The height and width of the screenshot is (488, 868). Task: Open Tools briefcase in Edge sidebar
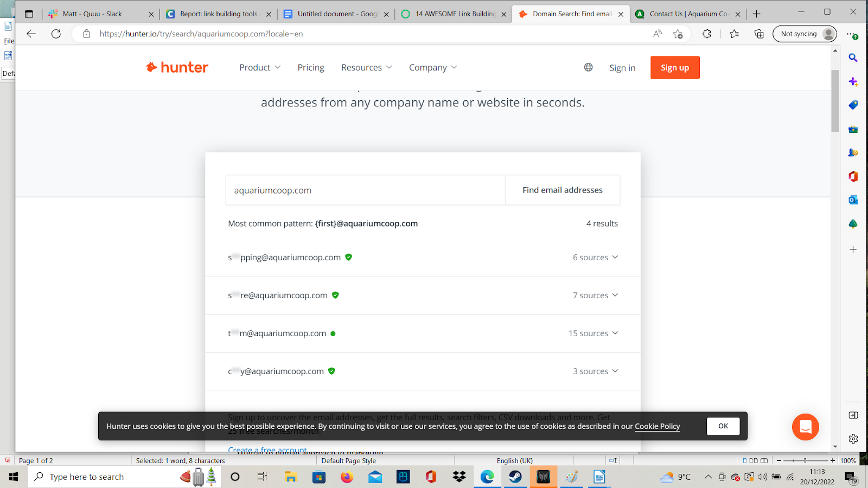tap(853, 129)
